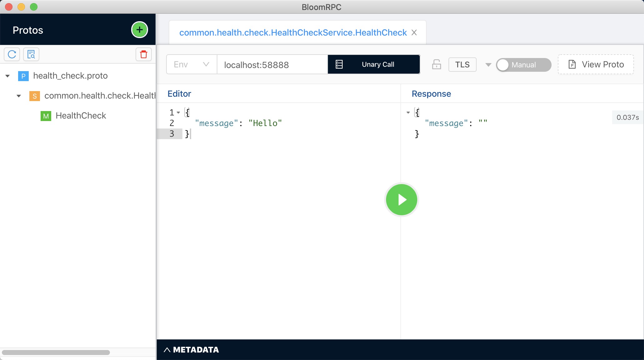Close the HealthCheck tab with X
The width and height of the screenshot is (644, 360).
[x=414, y=33]
